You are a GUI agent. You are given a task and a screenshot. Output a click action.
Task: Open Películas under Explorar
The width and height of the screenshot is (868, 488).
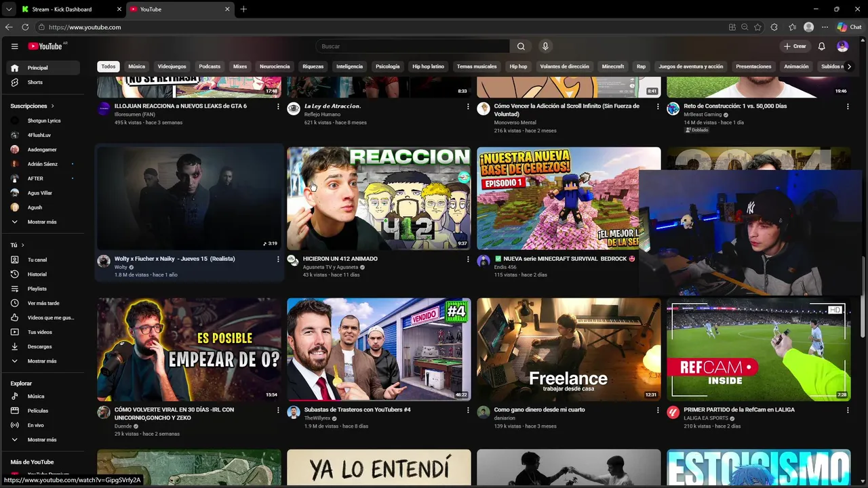point(43,411)
